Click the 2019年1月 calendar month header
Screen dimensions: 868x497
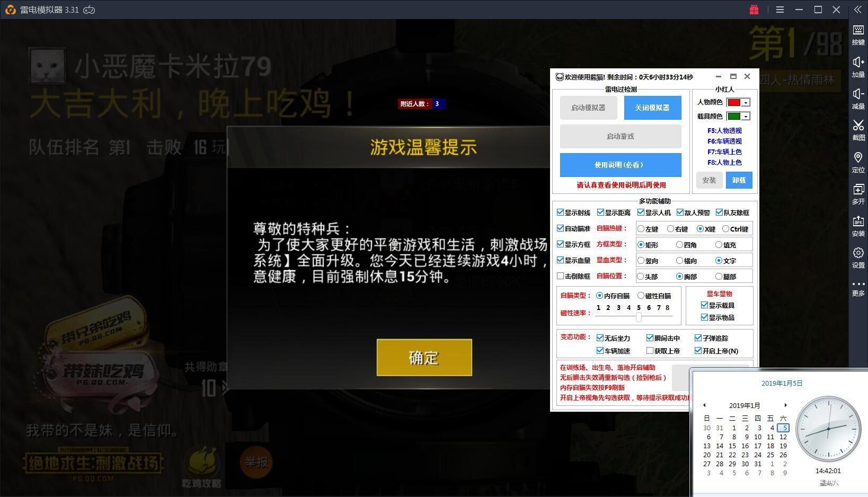tap(745, 405)
